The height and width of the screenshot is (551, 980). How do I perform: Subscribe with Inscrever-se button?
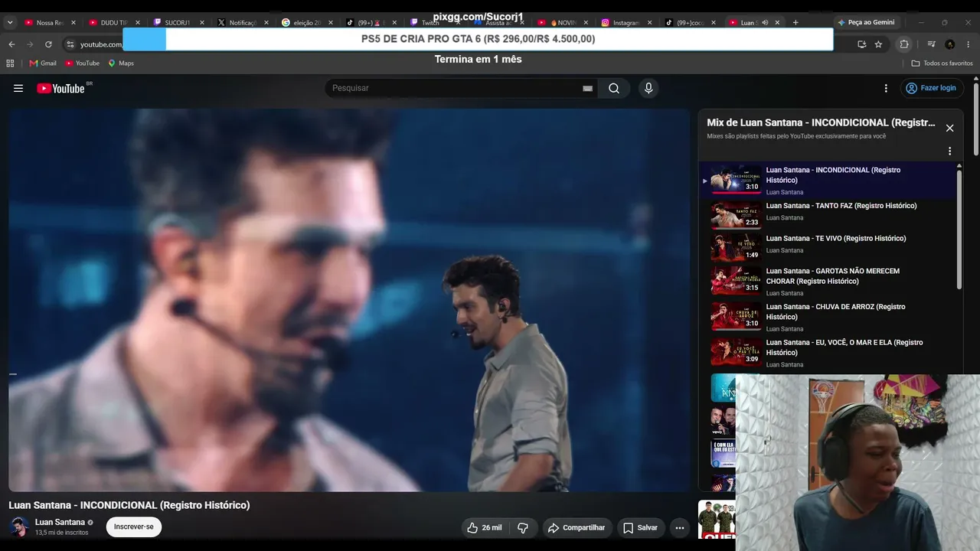[134, 527]
